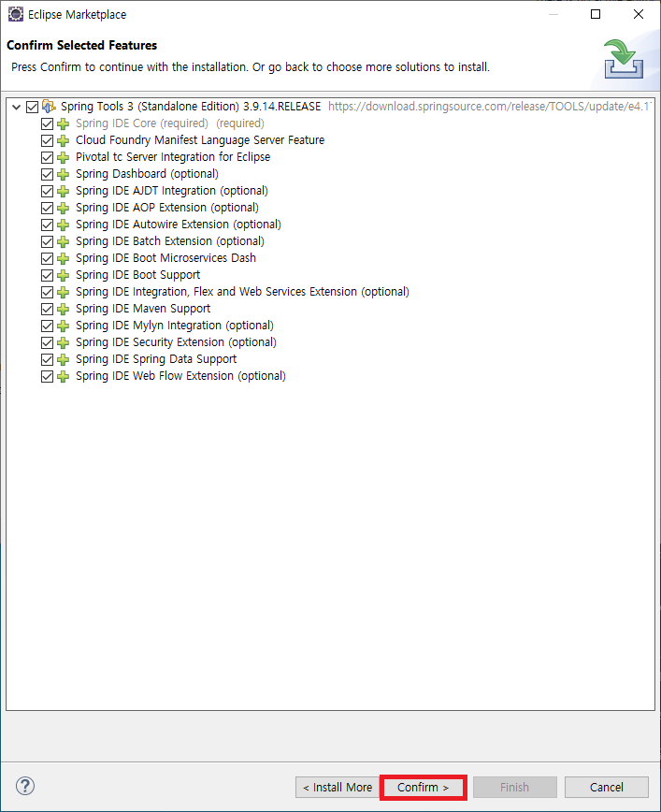The width and height of the screenshot is (661, 812).
Task: Uncheck Spring IDE Maven Support checkbox
Action: (x=47, y=309)
